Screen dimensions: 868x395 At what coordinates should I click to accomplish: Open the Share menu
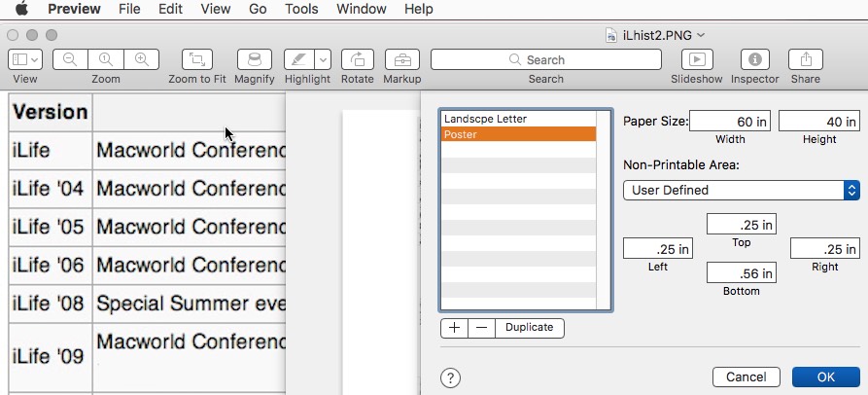click(x=806, y=59)
